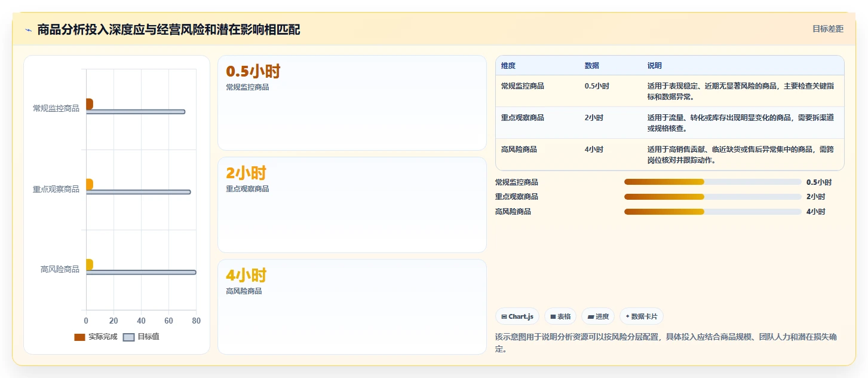Click the 目标差距 label in header

click(x=827, y=29)
